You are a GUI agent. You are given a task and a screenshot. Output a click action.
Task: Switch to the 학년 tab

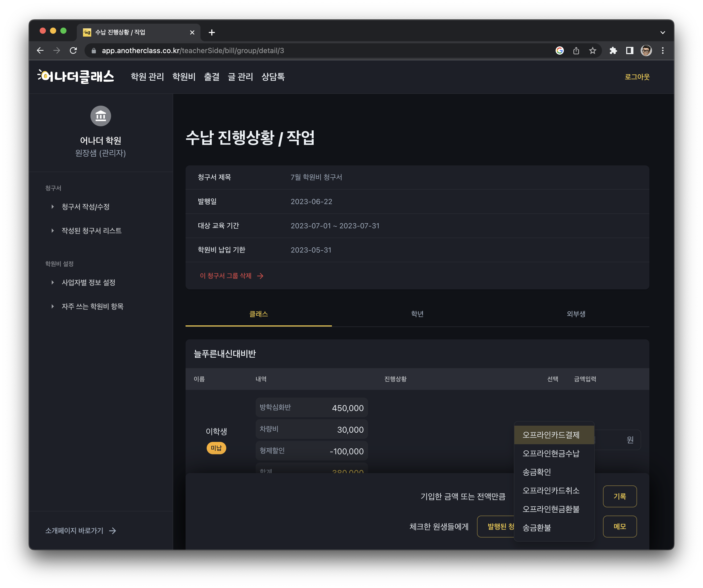[417, 314]
